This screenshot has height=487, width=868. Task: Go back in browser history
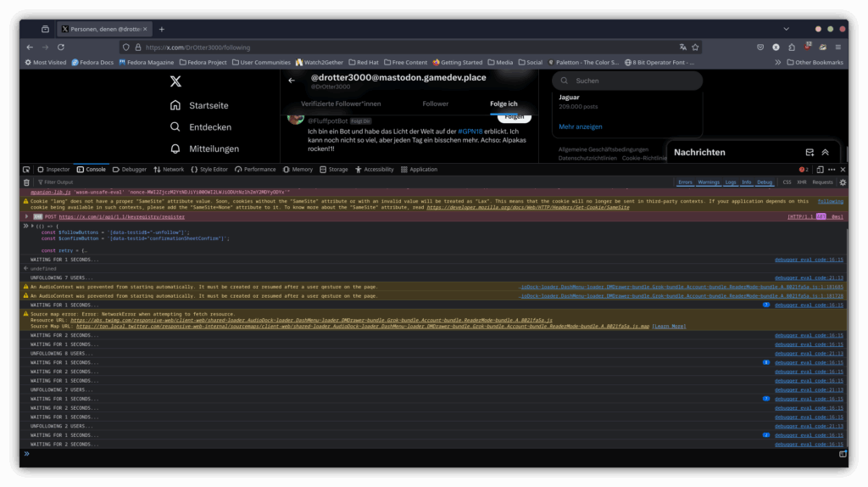(x=30, y=48)
